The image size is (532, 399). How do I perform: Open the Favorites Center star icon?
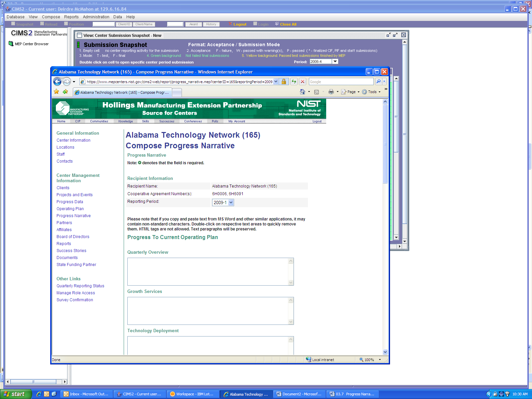pyautogui.click(x=57, y=92)
